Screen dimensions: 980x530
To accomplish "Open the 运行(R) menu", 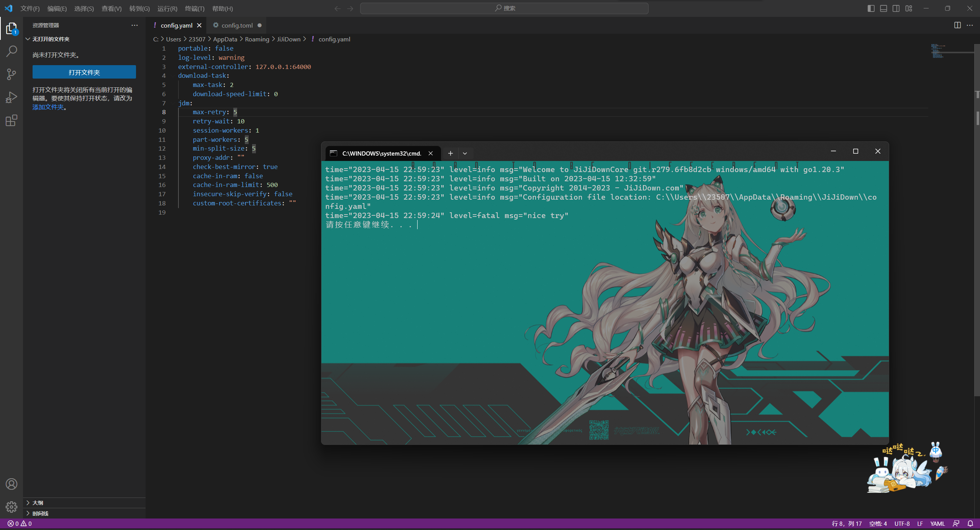I will coord(167,8).
